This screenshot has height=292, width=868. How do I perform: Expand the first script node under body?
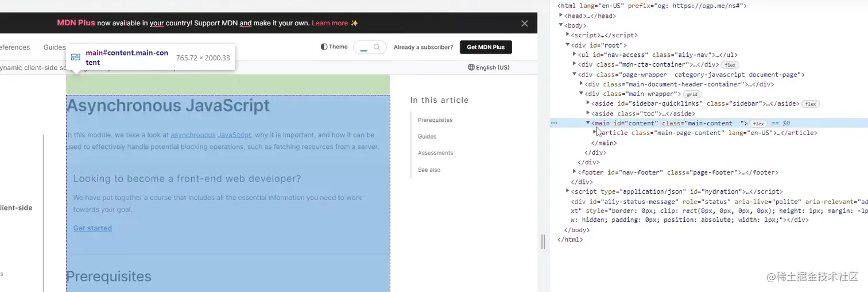pyautogui.click(x=568, y=35)
